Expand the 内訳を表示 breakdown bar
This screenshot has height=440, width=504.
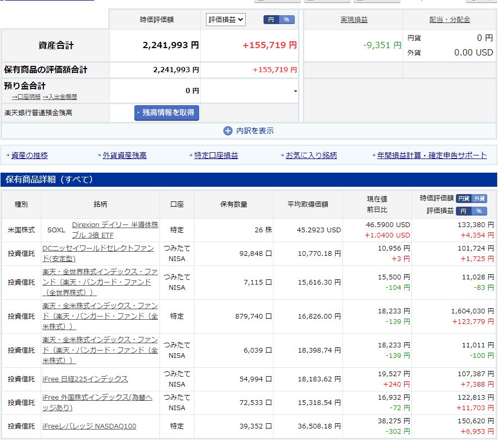pyautogui.click(x=249, y=131)
